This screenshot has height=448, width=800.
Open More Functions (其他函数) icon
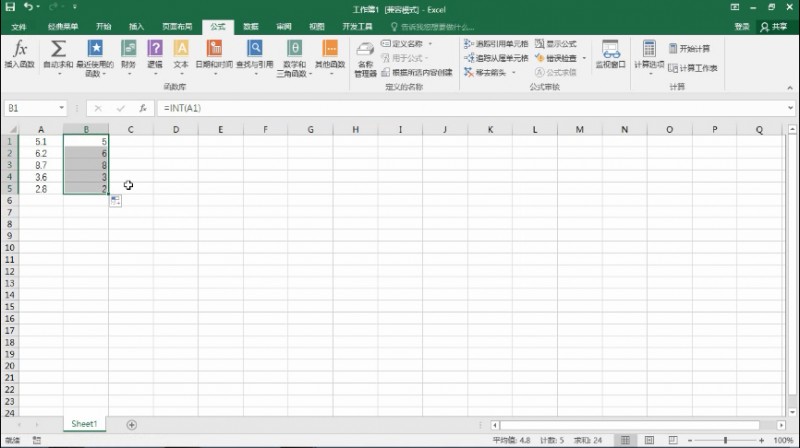(330, 48)
